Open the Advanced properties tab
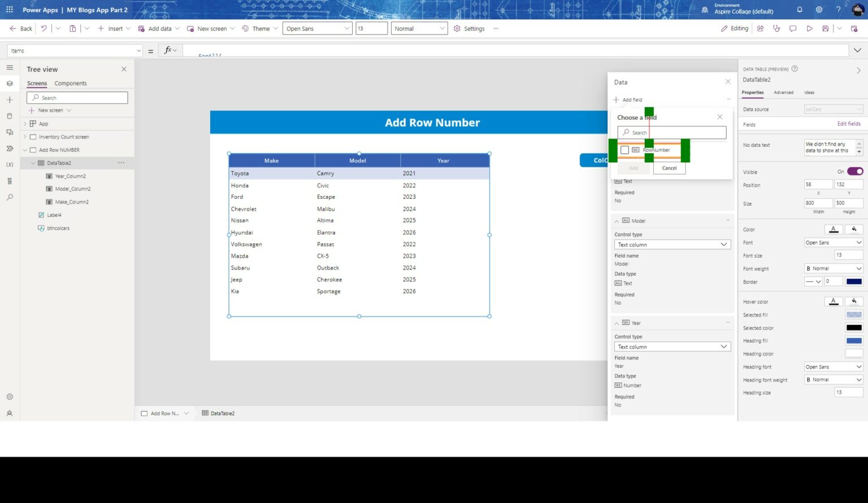Viewport: 868px width, 503px height. [783, 92]
